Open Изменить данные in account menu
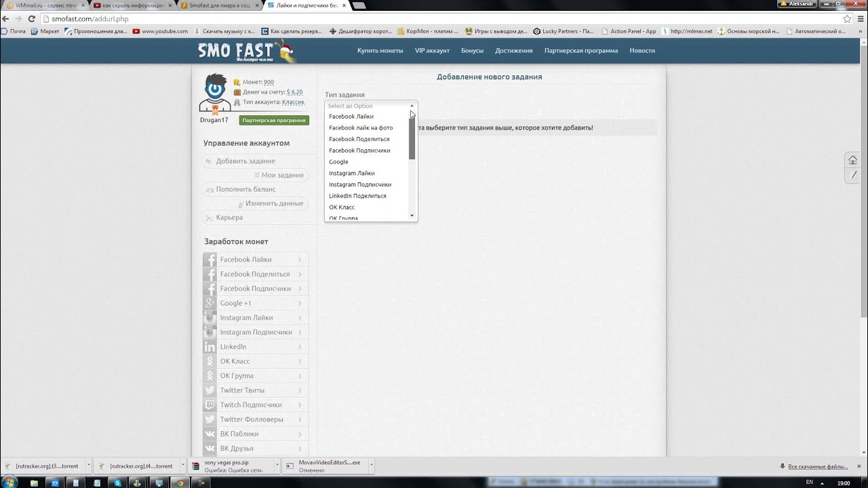Image resolution: width=868 pixels, height=488 pixels. click(254, 203)
